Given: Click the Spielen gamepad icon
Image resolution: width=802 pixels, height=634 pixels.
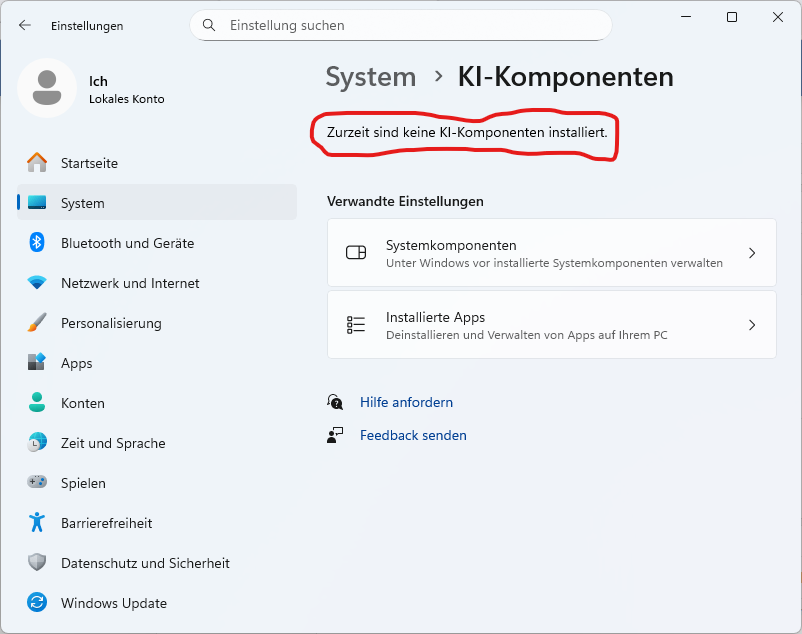Looking at the screenshot, I should (x=37, y=482).
